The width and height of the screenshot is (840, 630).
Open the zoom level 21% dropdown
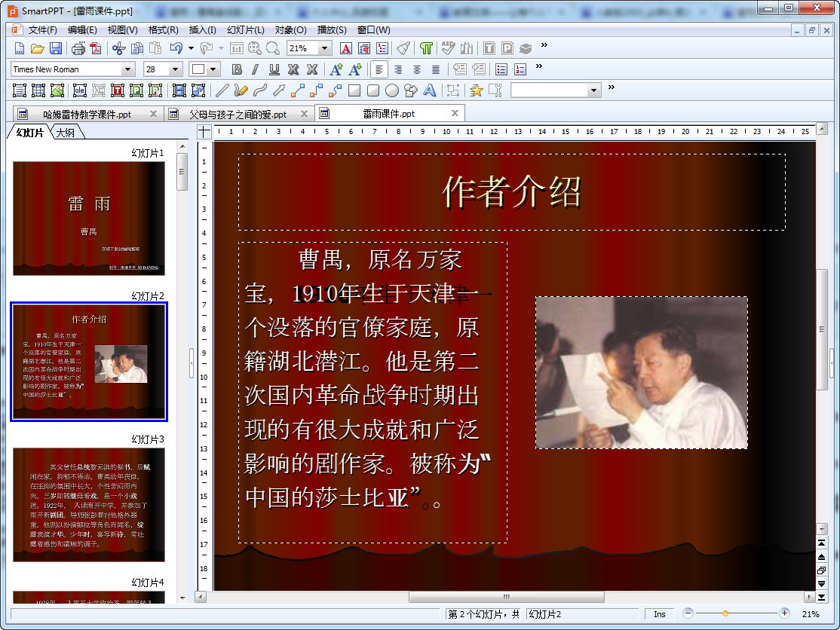point(324,49)
